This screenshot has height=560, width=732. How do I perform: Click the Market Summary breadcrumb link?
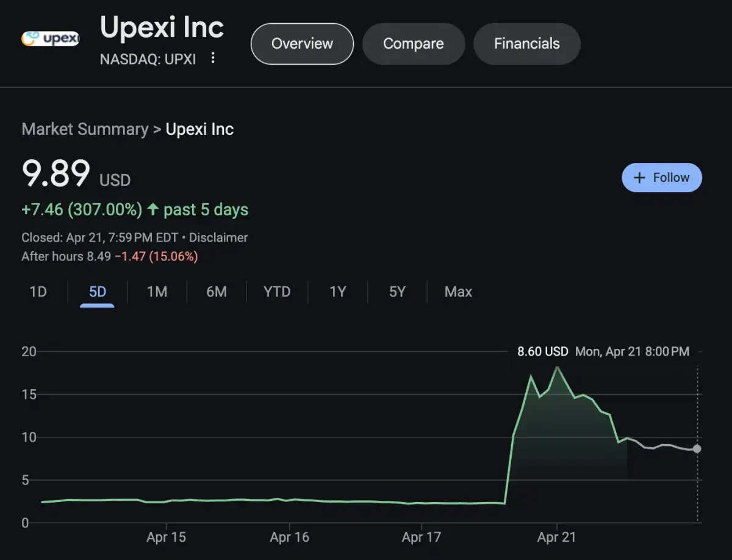pyautogui.click(x=85, y=129)
